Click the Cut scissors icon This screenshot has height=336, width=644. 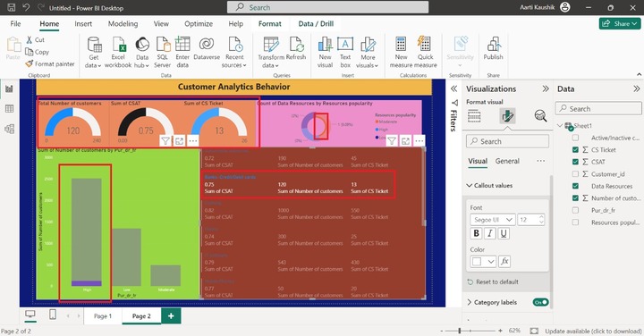click(30, 39)
